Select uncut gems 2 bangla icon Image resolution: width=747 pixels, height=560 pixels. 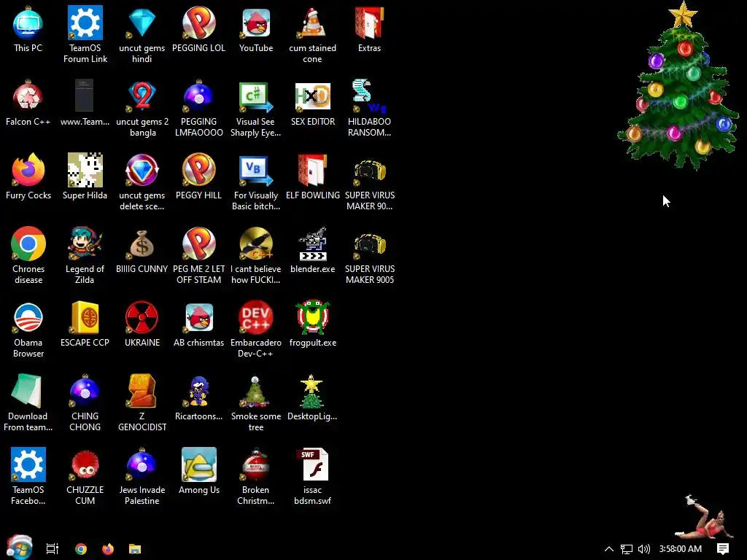coord(142,109)
